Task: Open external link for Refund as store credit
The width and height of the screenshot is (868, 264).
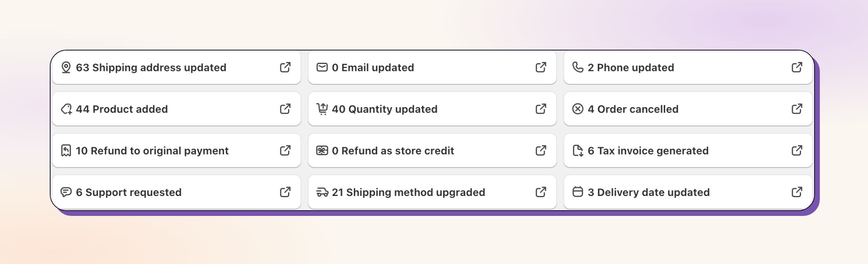Action: [x=541, y=150]
